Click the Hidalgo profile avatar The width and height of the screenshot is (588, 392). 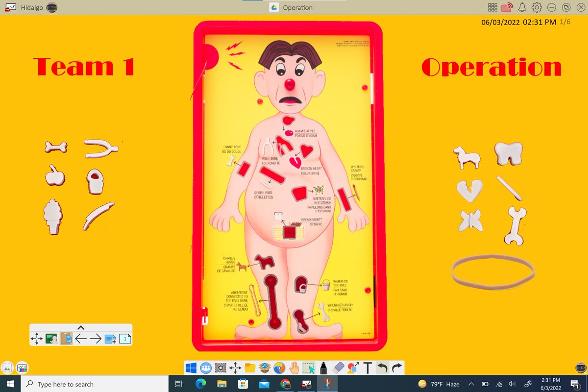click(x=51, y=7)
